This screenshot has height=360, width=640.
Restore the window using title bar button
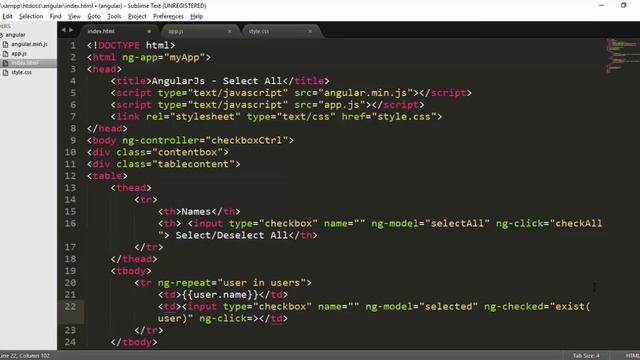pos(623,5)
